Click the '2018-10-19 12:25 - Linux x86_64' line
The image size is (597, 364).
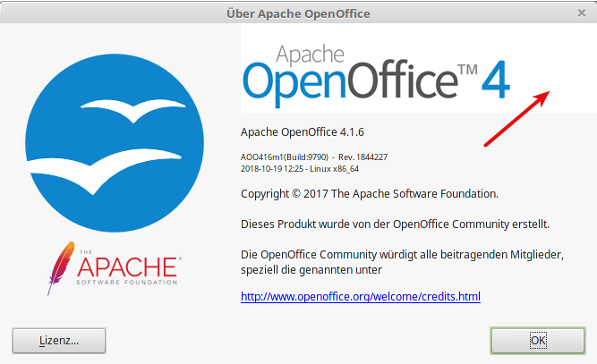click(x=300, y=169)
